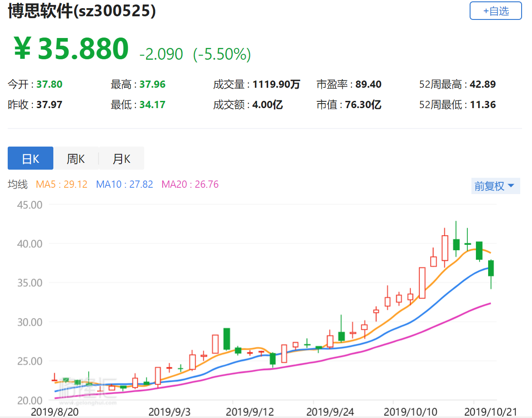532x418 pixels.
Task: Click the 市盈率 value 89.40
Action: pyautogui.click(x=368, y=84)
